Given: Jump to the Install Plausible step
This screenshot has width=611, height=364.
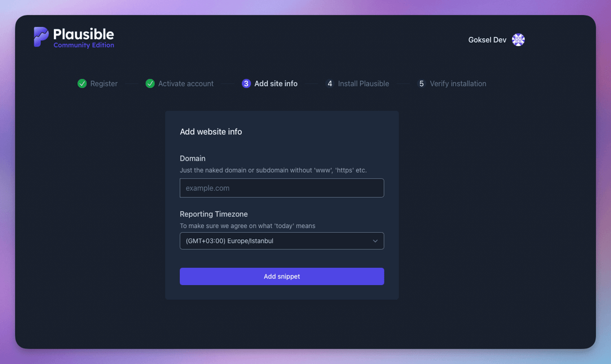Looking at the screenshot, I should [x=364, y=83].
